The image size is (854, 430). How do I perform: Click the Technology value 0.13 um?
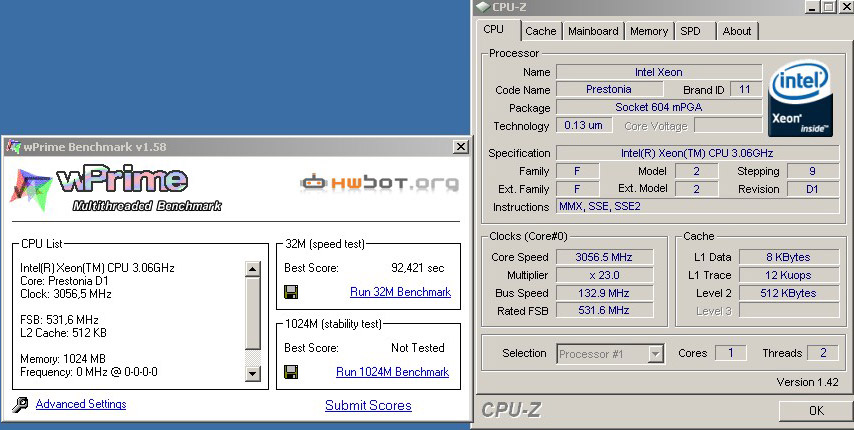[583, 125]
